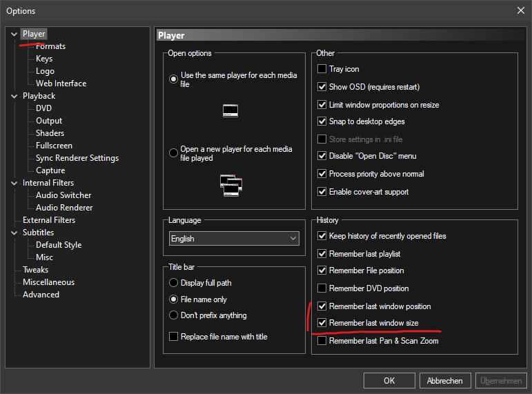Select Playback in the options tree
Image resolution: width=532 pixels, height=394 pixels.
(x=39, y=96)
